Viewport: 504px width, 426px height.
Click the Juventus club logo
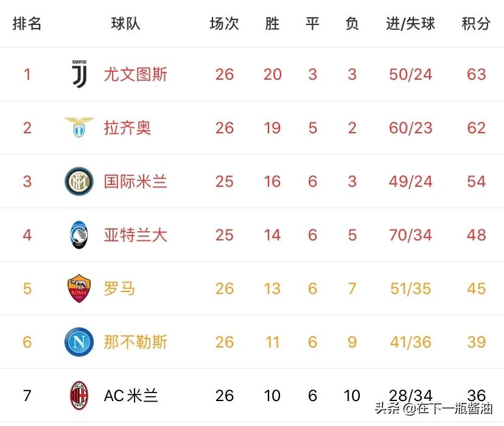[x=79, y=74]
